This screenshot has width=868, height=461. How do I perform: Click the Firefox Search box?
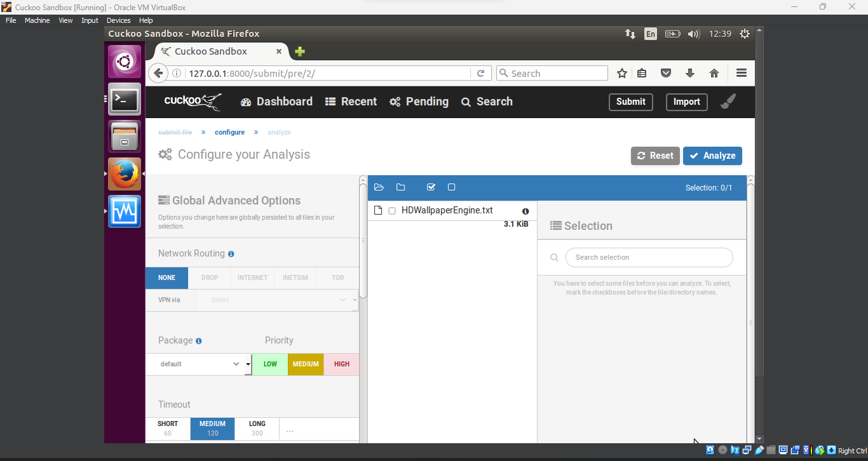(x=552, y=73)
